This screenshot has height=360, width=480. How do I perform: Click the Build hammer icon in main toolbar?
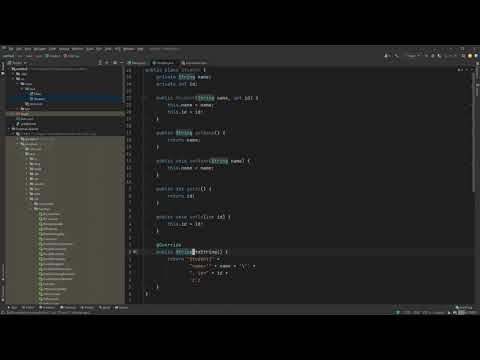(x=396, y=56)
